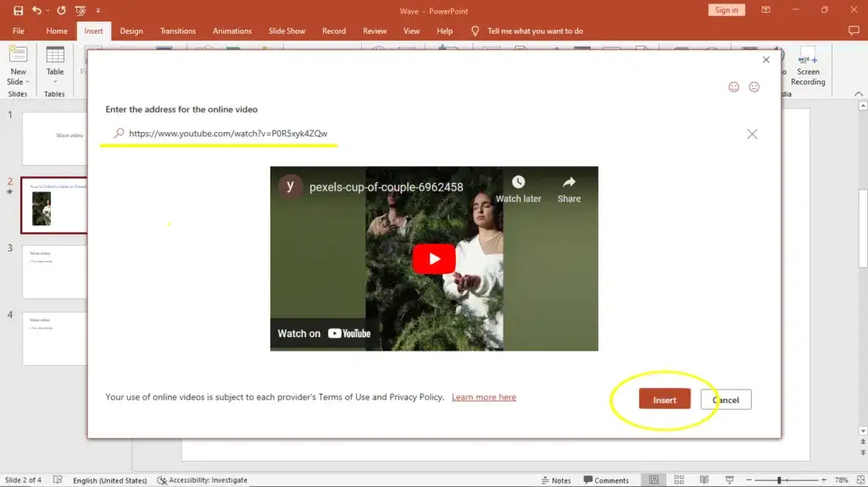The height and width of the screenshot is (487, 868).
Task: Open the Comments pane icon in ribbon corner
Action: point(854,31)
